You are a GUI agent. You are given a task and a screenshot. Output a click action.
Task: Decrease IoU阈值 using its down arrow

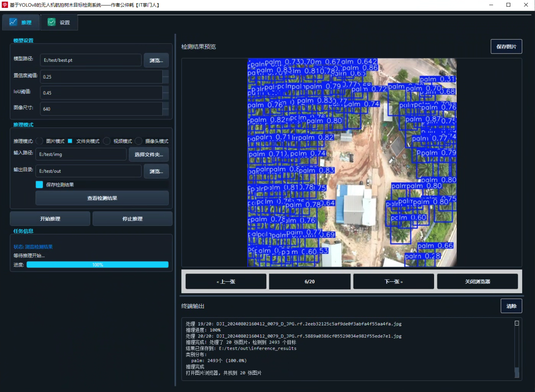[166, 96]
